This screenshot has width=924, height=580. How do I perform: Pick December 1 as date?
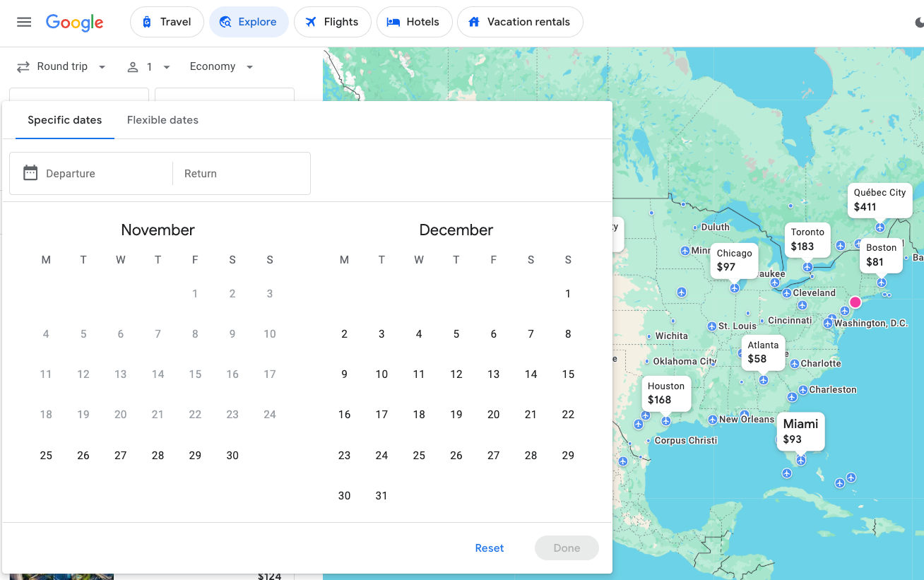[x=568, y=294]
